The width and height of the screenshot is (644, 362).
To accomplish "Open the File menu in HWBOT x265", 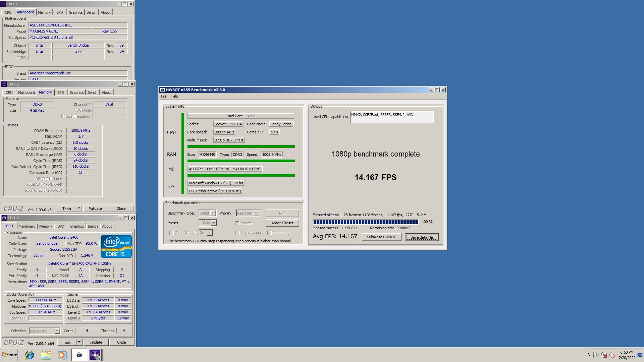I will click(x=164, y=96).
